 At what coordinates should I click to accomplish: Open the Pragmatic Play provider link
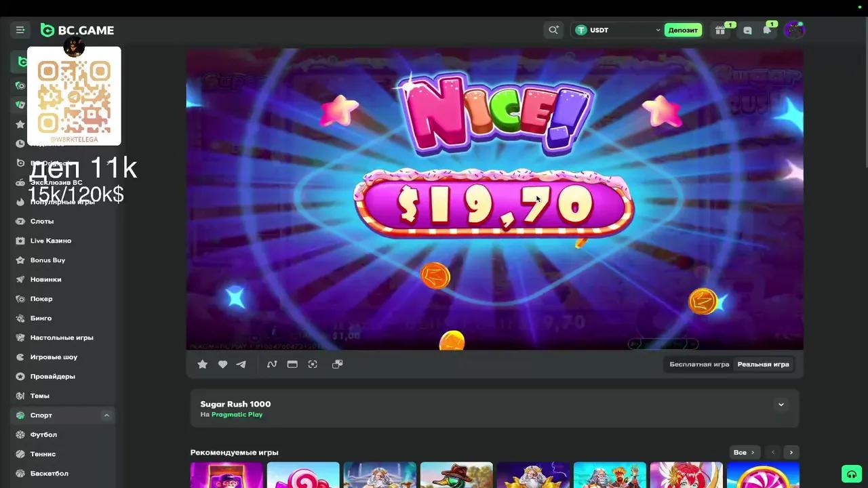click(237, 414)
